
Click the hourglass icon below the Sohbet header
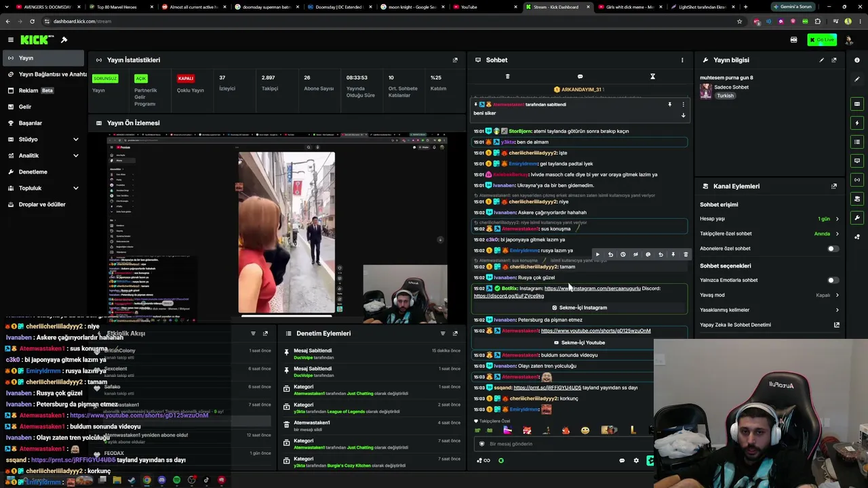tap(652, 77)
